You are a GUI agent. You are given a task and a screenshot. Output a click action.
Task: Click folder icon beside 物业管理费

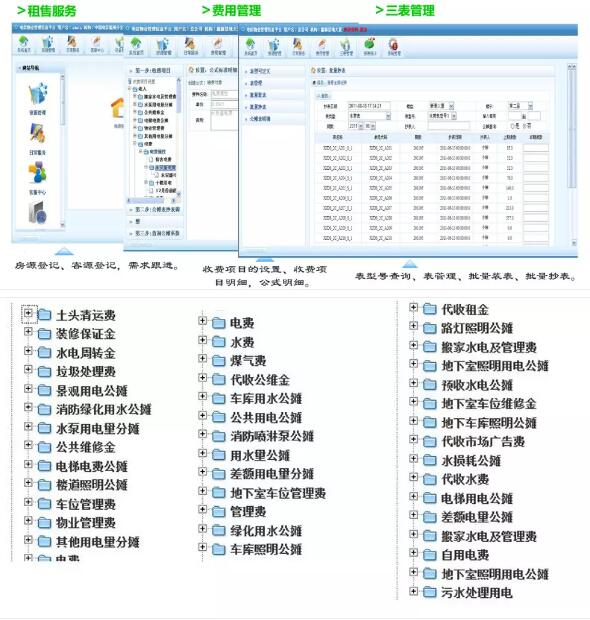[x=44, y=523]
